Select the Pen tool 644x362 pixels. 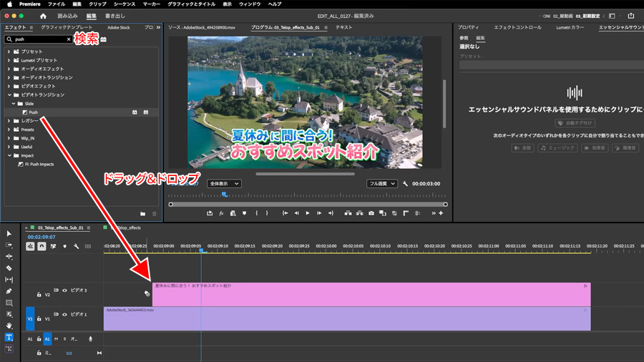tap(9, 291)
